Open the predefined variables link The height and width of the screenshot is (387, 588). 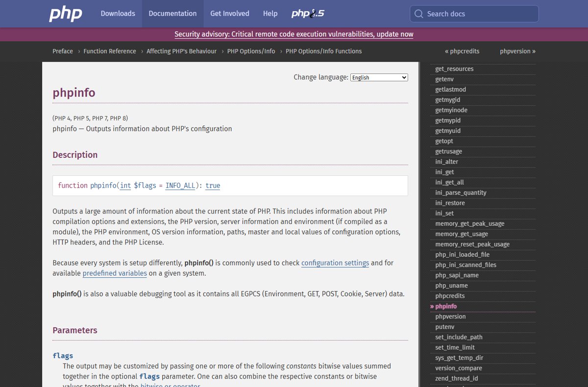[x=115, y=273]
